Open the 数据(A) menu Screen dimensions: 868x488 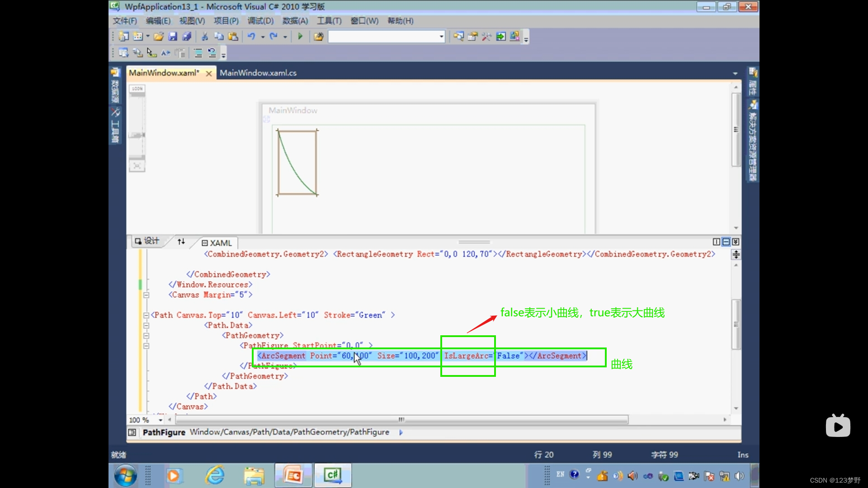pyautogui.click(x=295, y=21)
